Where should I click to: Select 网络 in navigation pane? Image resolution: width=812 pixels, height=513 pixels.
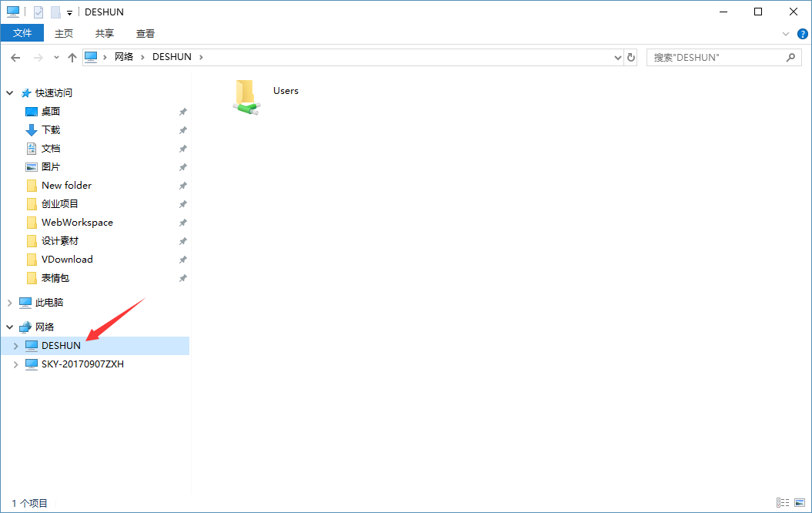(45, 327)
